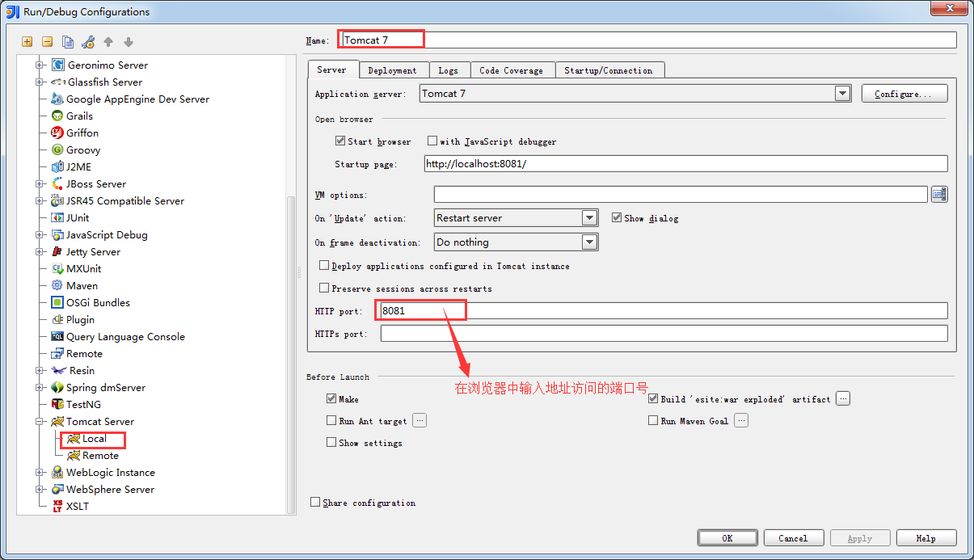Open VM options expand editor icon
Viewport: 974px width, 560px height.
point(939,194)
